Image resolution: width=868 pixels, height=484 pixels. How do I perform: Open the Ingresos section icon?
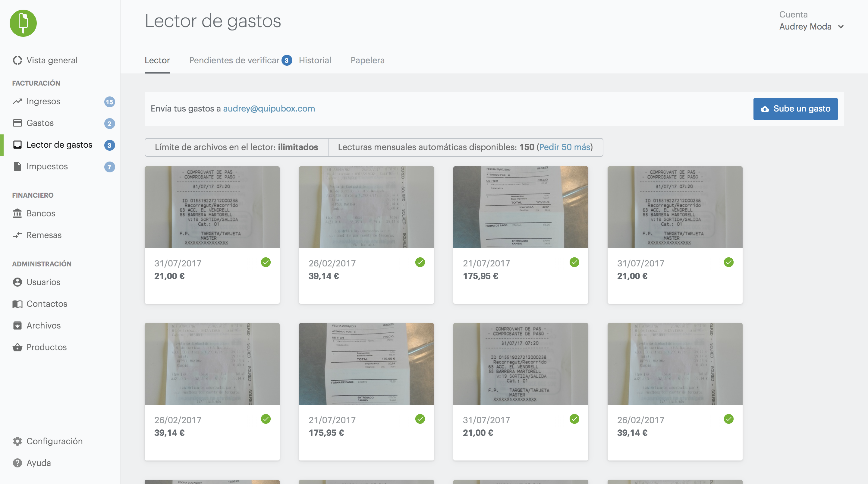(x=17, y=102)
